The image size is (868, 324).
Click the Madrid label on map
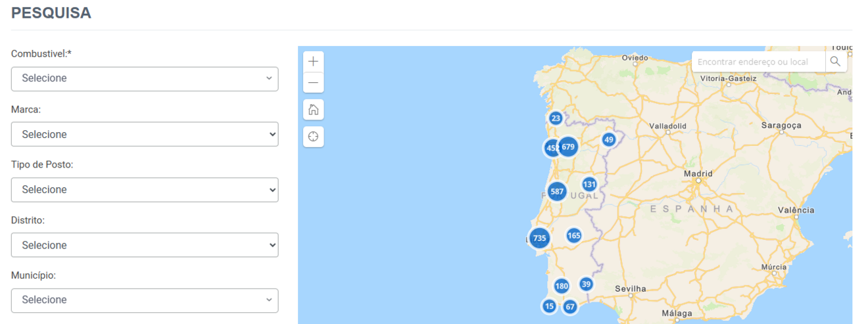pyautogui.click(x=698, y=174)
